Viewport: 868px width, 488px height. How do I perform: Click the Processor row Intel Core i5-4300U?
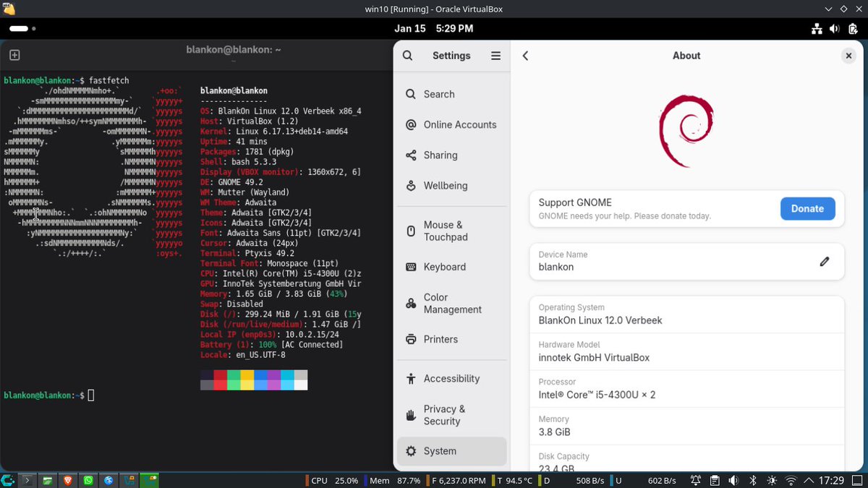coord(687,389)
